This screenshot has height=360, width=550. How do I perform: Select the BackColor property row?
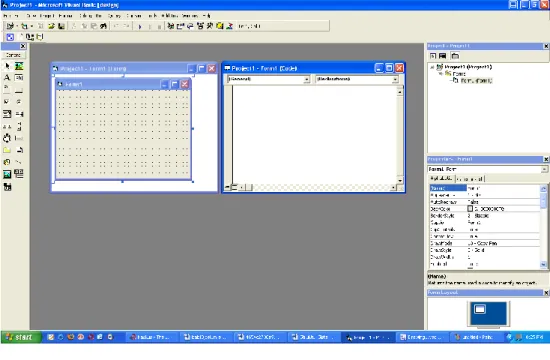[x=484, y=209]
